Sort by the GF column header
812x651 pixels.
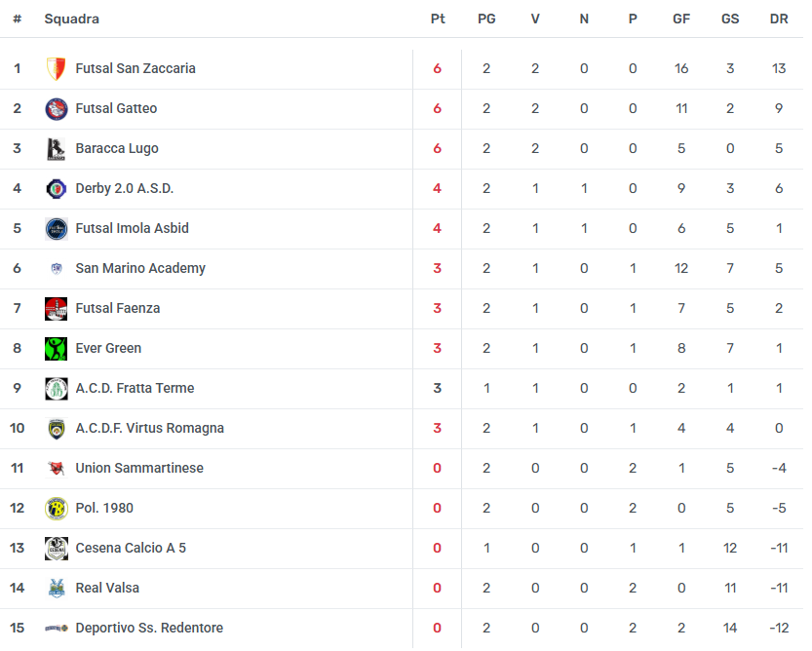pos(681,19)
